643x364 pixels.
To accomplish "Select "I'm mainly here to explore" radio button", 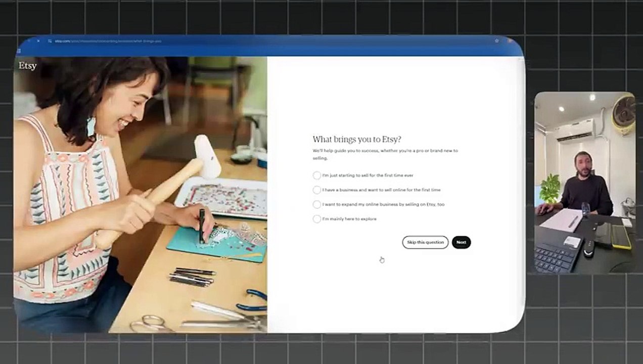I will 316,219.
